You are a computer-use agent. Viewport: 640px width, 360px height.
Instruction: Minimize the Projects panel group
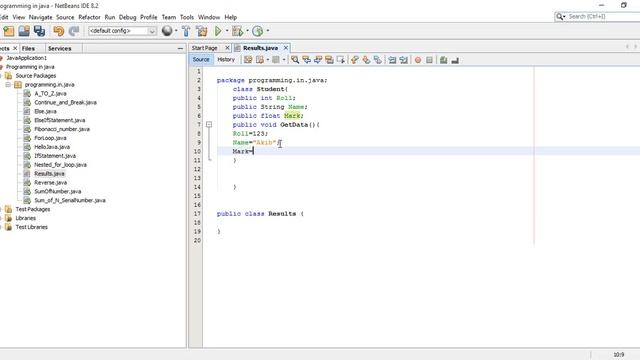[x=180, y=49]
